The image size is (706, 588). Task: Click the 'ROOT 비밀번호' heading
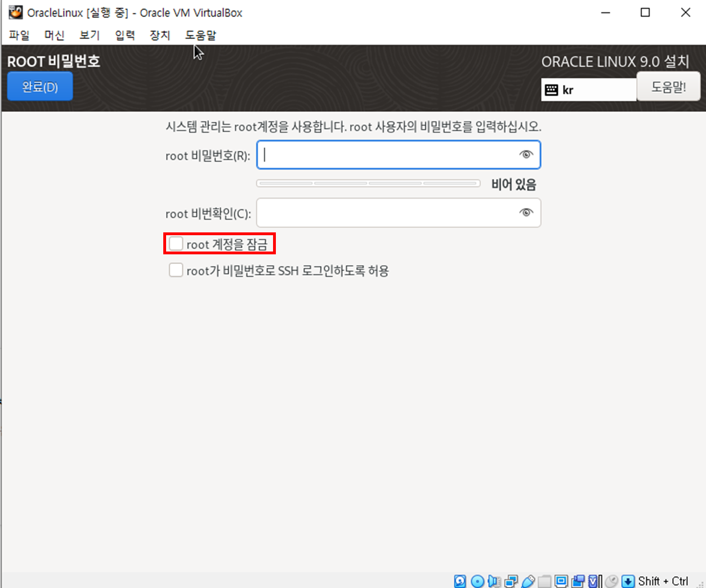[53, 61]
